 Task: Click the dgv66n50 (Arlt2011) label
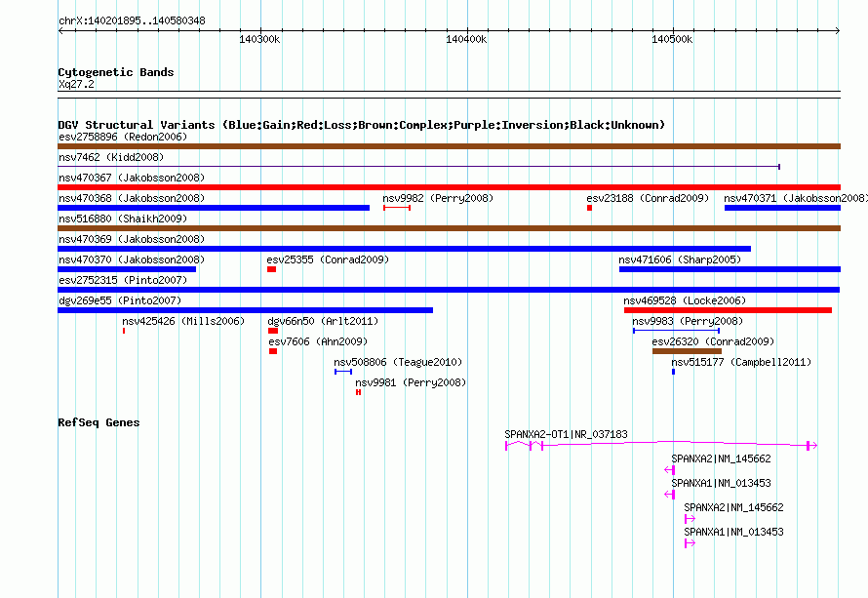click(323, 321)
